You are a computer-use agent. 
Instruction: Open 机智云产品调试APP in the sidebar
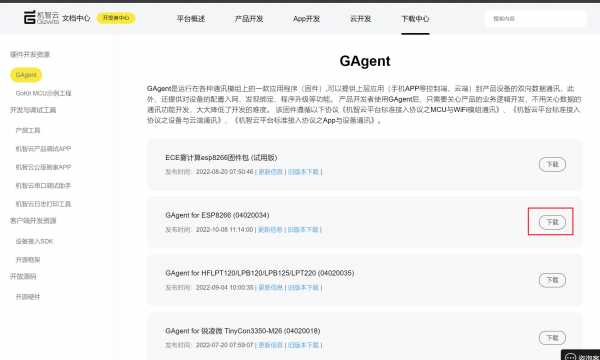click(x=43, y=149)
